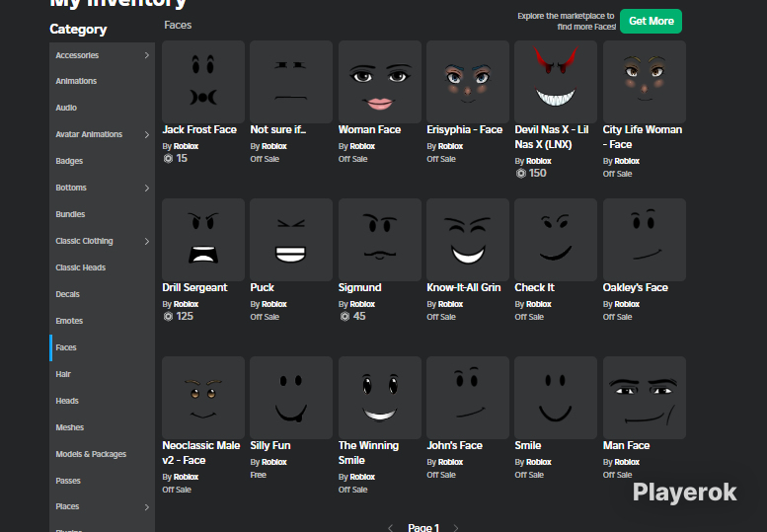Select the Silly Fun face thumbnail
Screen dimensions: 767x532
coord(291,398)
